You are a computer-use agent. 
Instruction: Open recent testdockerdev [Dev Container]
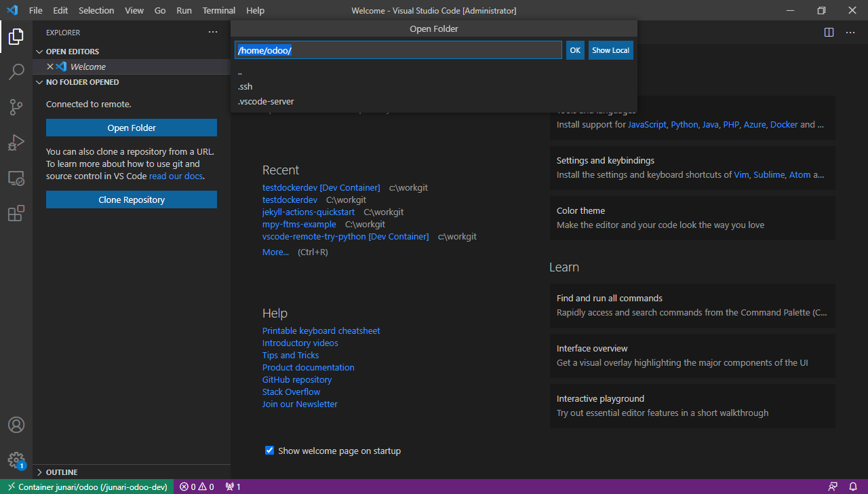coord(321,187)
